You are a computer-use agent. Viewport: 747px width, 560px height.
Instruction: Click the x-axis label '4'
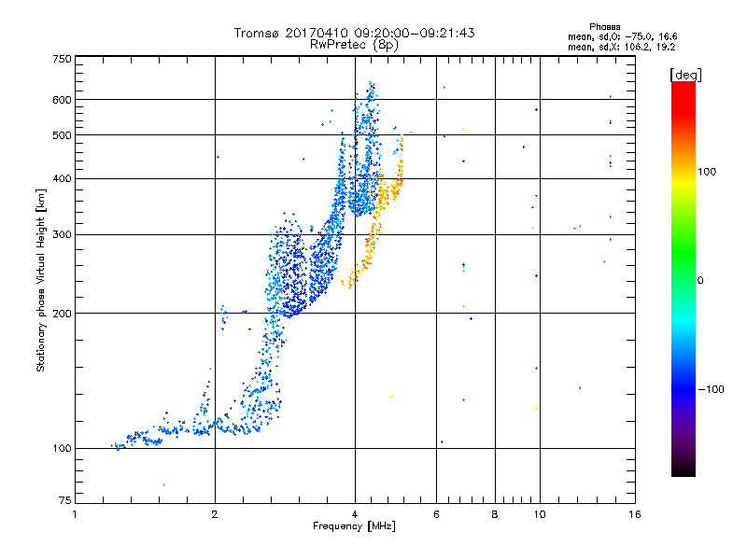(x=355, y=515)
